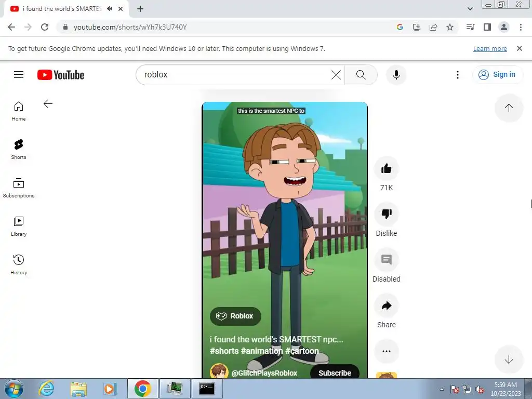Open Windows Media Player from taskbar
This screenshot has height=399, width=532.
point(110,389)
